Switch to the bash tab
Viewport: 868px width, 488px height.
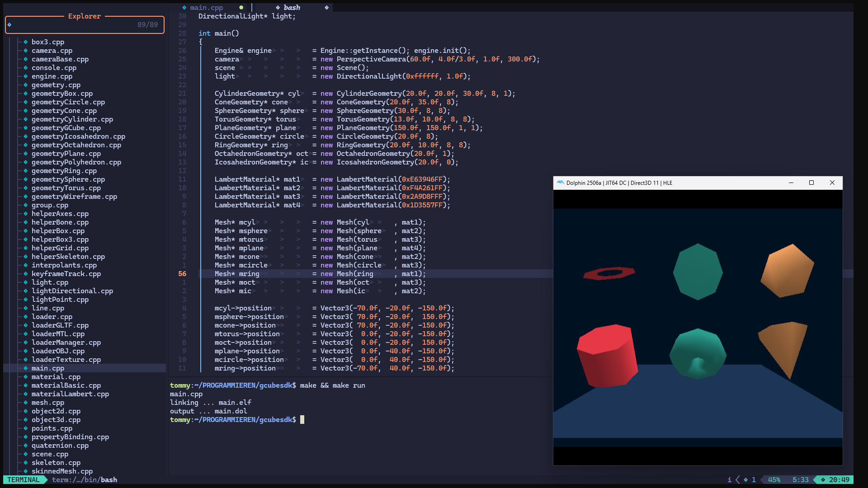tap(292, 8)
